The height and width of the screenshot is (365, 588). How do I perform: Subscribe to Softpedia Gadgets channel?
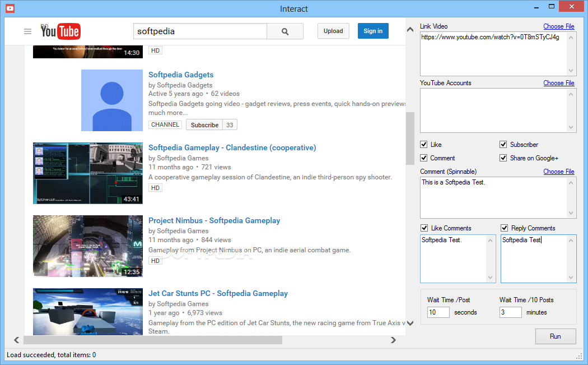coord(204,125)
